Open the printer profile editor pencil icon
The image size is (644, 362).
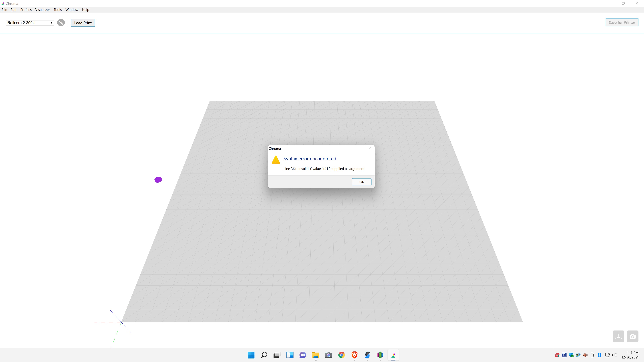pos(61,22)
